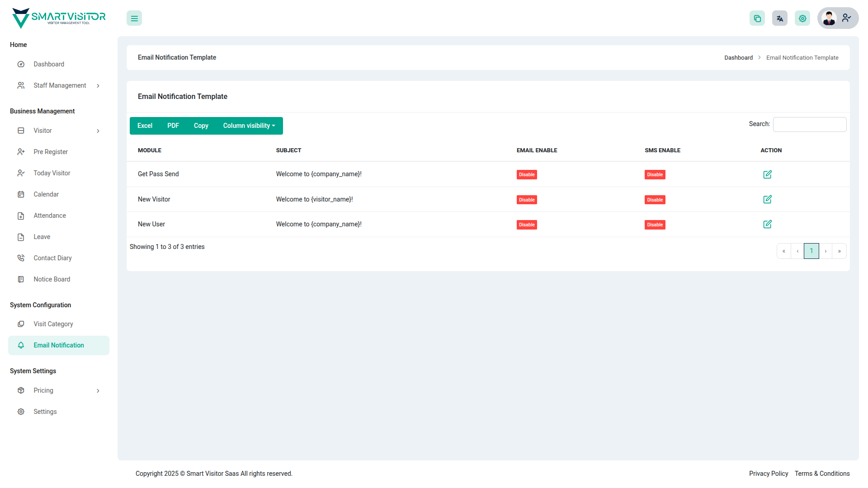Expand the Staff Management submenu
Screen dimensions: 868x488
(x=59, y=85)
